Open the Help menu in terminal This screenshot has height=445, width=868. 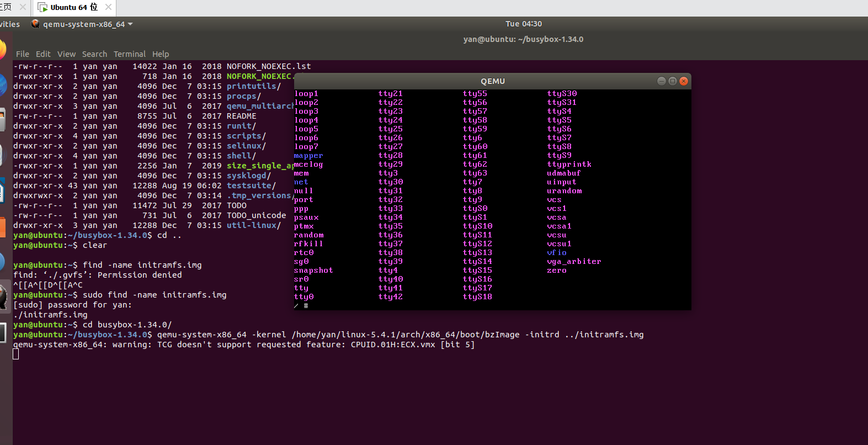pos(161,54)
